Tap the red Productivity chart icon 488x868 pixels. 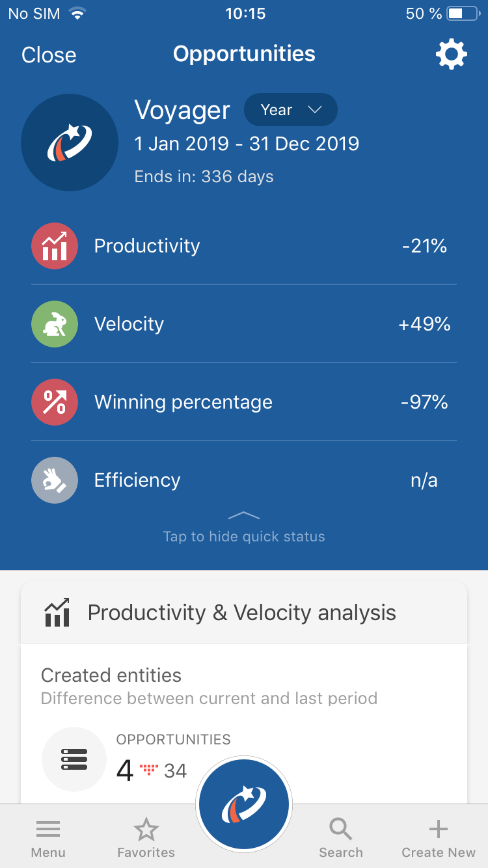click(x=55, y=246)
